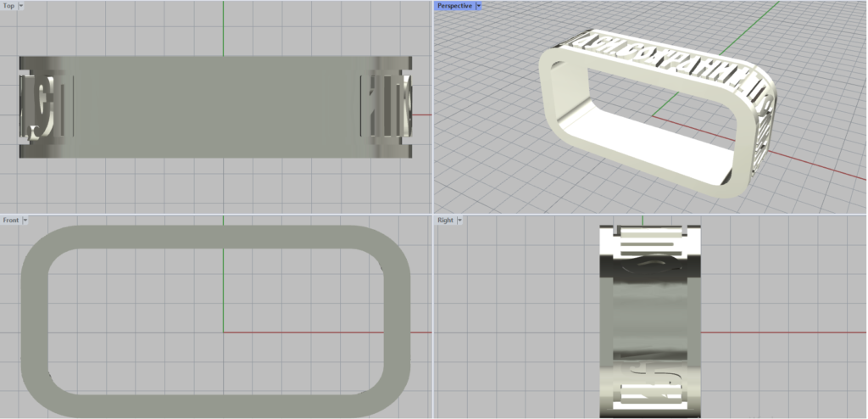Expand the Perspective viewport menu arrow
Image resolution: width=868 pixels, height=419 pixels.
click(x=479, y=5)
